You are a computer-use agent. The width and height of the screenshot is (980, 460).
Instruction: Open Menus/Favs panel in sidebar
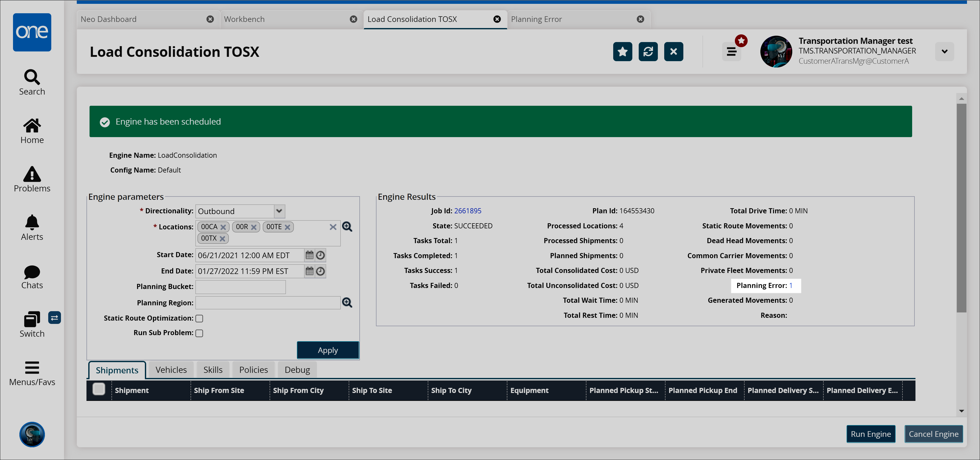click(32, 373)
